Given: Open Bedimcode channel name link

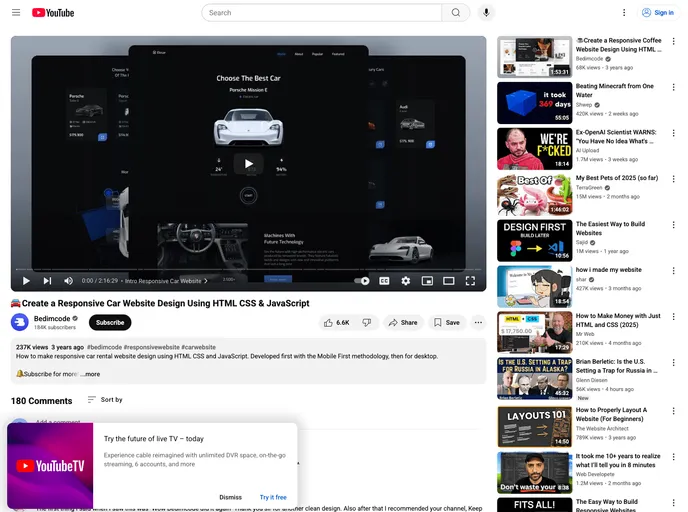Looking at the screenshot, I should click(x=52, y=319).
